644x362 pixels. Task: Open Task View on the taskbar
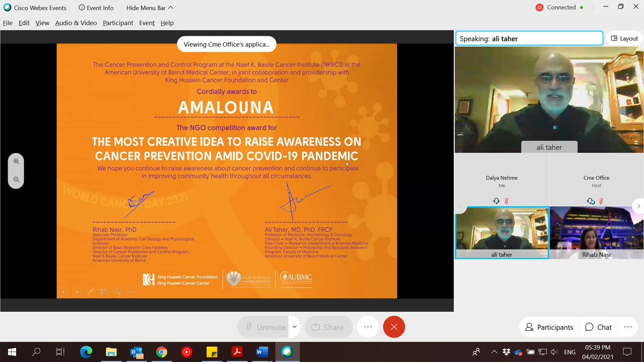[60, 352]
